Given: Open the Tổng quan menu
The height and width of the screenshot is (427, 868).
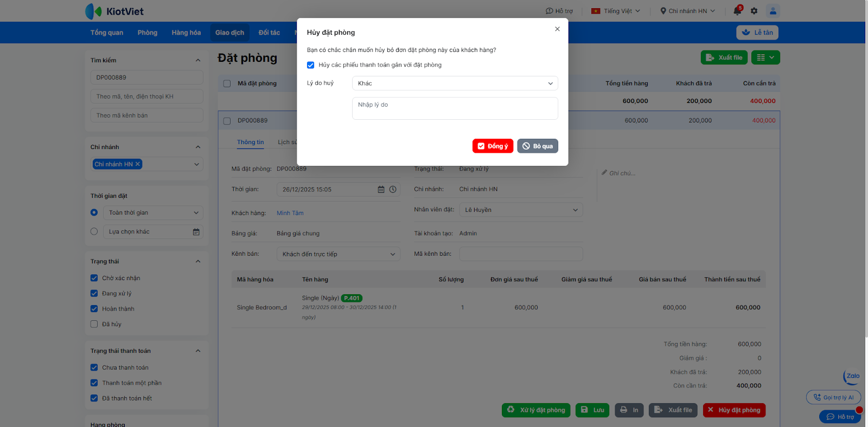Looking at the screenshot, I should point(107,33).
